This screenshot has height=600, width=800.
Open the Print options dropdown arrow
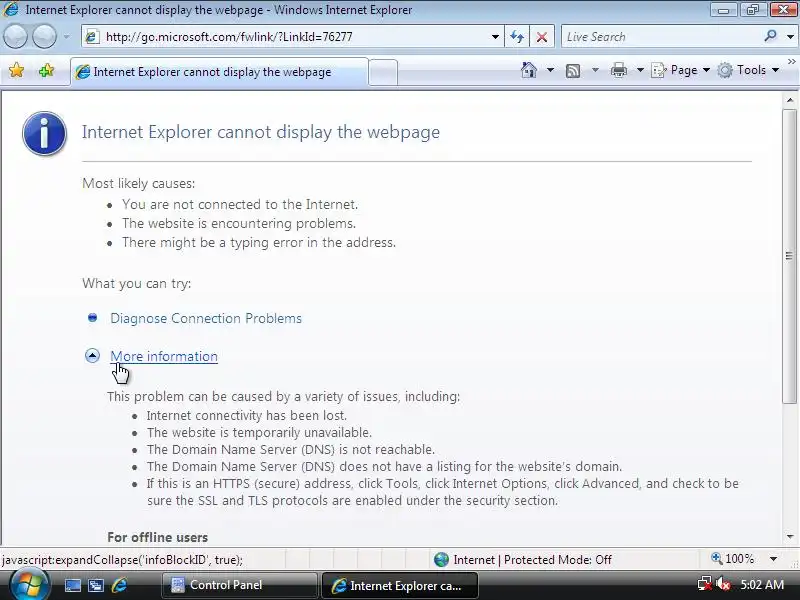640,70
